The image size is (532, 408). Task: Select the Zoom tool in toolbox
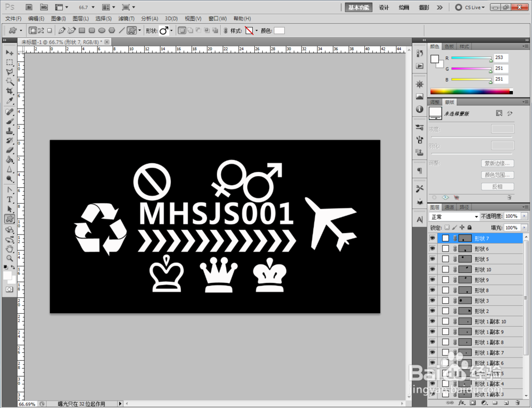pyautogui.click(x=10, y=259)
